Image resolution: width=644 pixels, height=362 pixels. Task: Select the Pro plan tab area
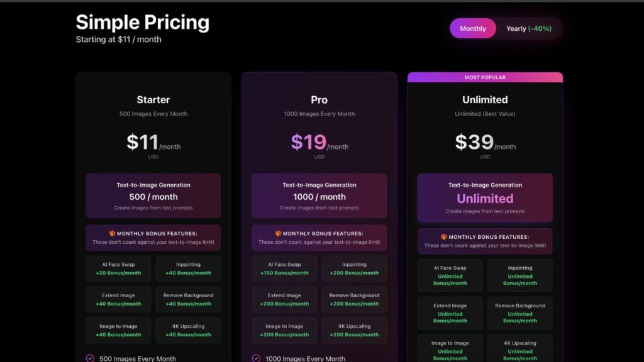pos(319,100)
